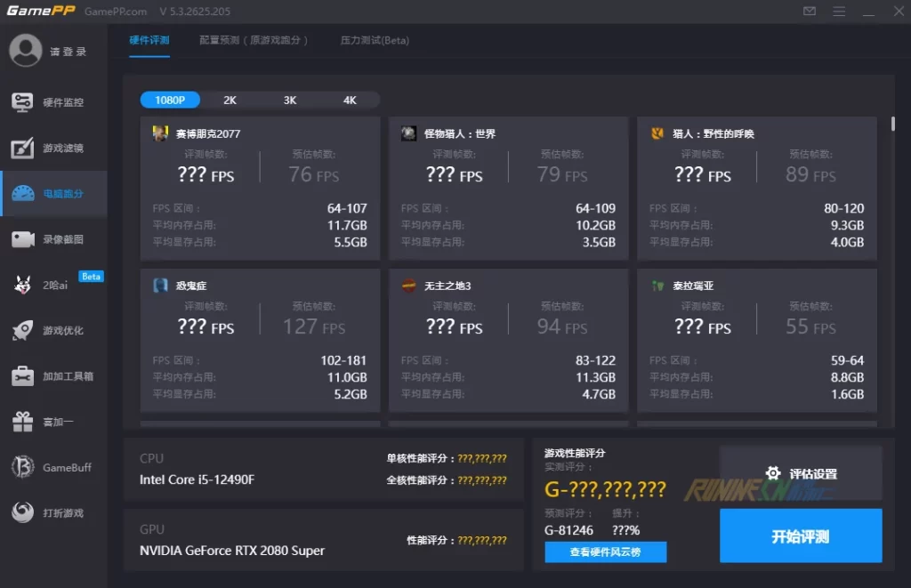This screenshot has height=588, width=911.
Task: Switch to 配置预测（原游戏跑分）tab
Action: (254, 41)
